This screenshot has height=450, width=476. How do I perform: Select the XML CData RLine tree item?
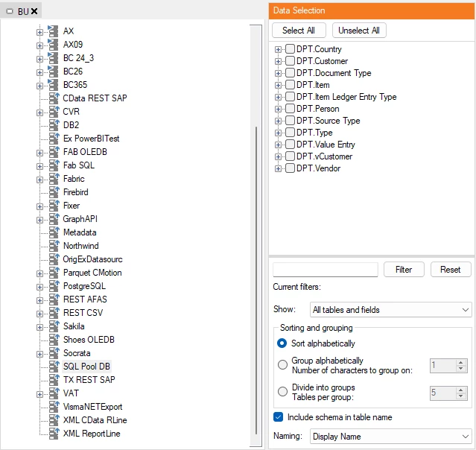point(95,420)
